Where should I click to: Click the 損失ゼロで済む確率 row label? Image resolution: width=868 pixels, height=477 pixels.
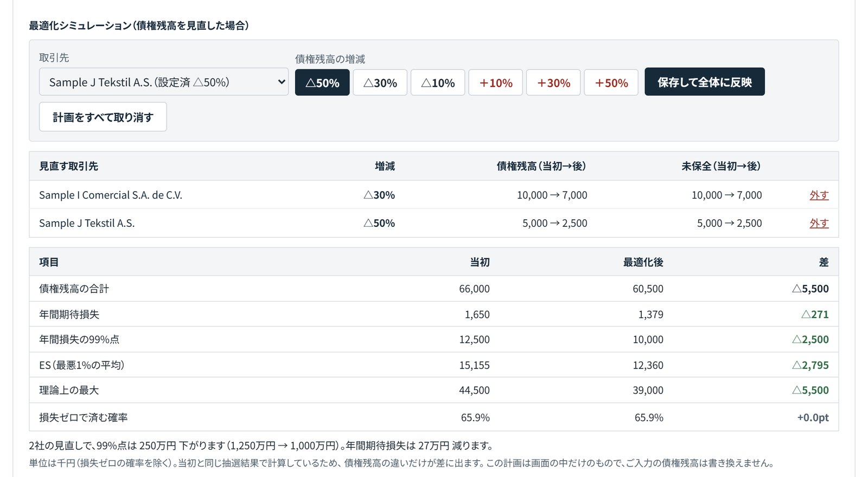(84, 417)
